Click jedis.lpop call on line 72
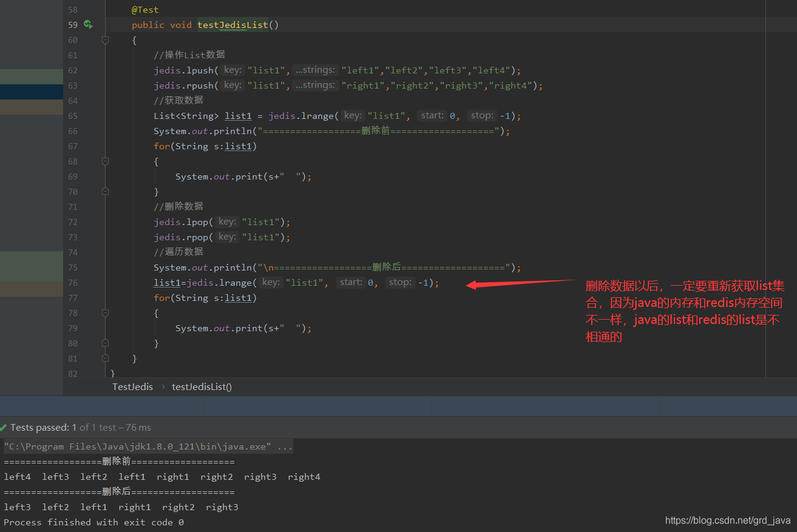The width and height of the screenshot is (797, 532). point(181,222)
